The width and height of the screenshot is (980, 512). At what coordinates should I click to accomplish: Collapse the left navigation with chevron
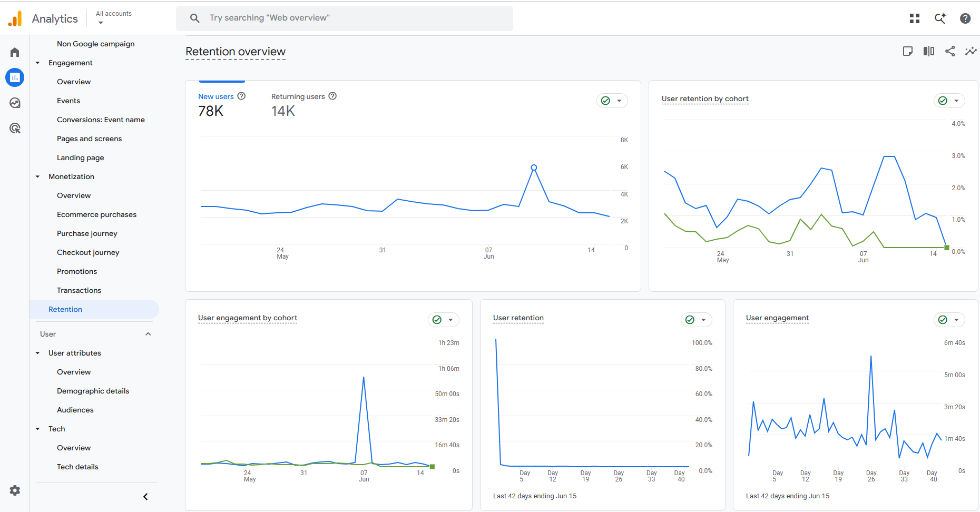[145, 497]
